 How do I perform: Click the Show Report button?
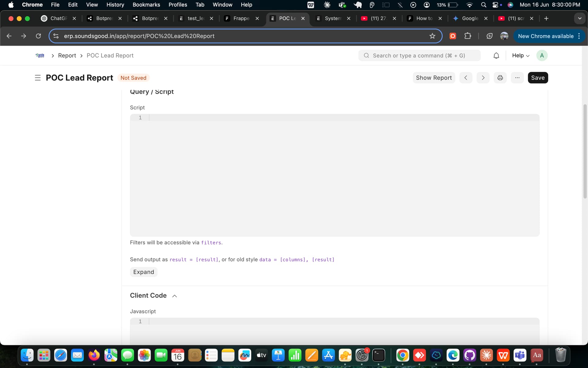434,78
